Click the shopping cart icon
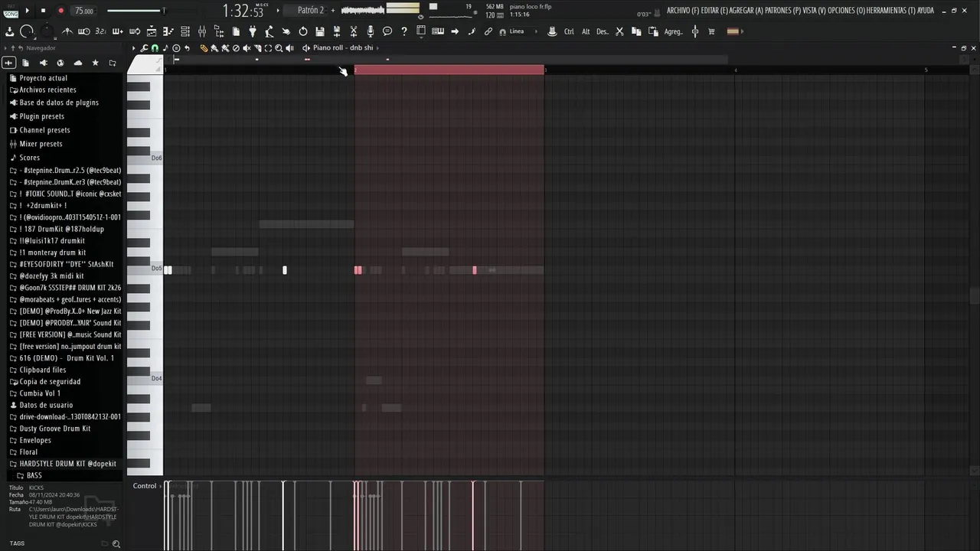Screen dimensions: 980x551 click(712, 31)
